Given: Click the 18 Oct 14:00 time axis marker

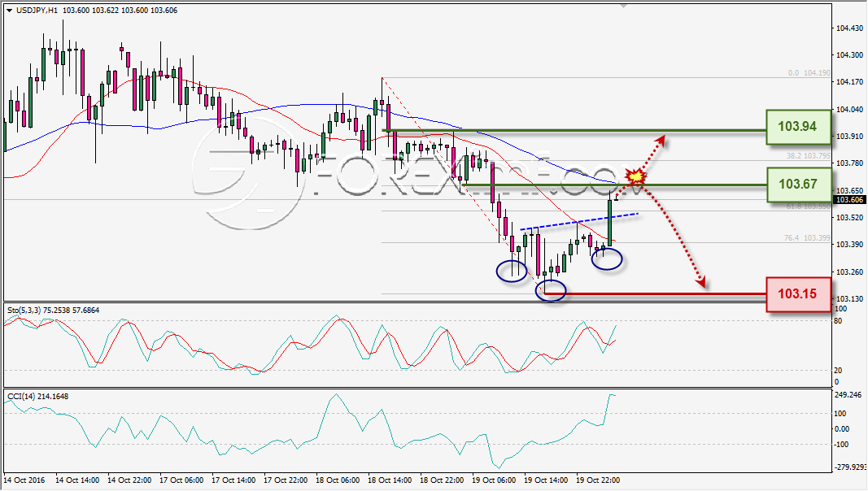Looking at the screenshot, I should click(390, 480).
